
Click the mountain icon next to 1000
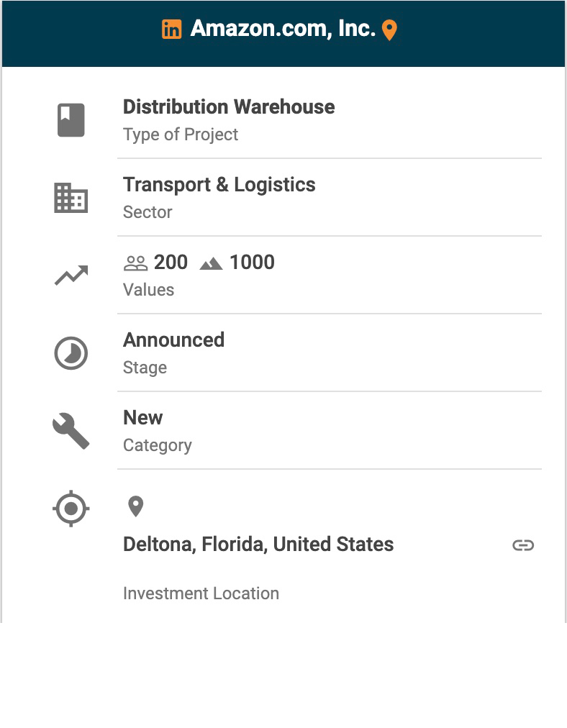[211, 263]
